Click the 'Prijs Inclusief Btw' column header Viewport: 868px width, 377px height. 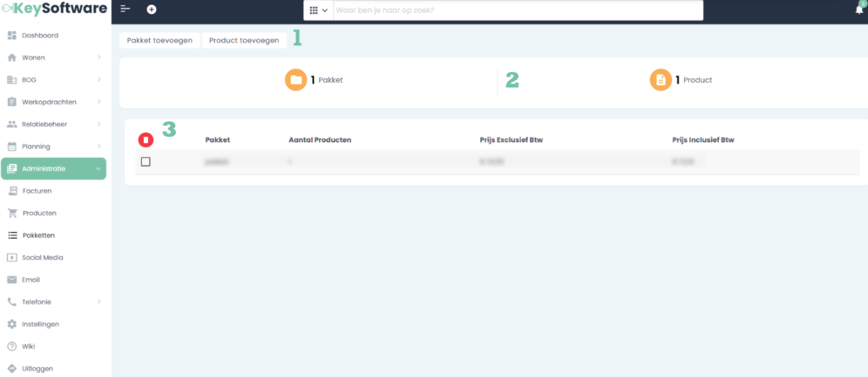(x=703, y=140)
